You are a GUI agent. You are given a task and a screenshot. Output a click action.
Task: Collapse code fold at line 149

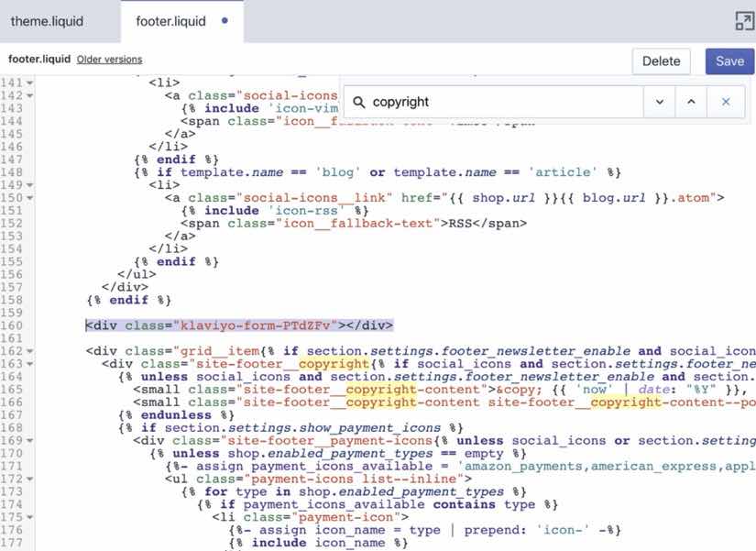(29, 185)
